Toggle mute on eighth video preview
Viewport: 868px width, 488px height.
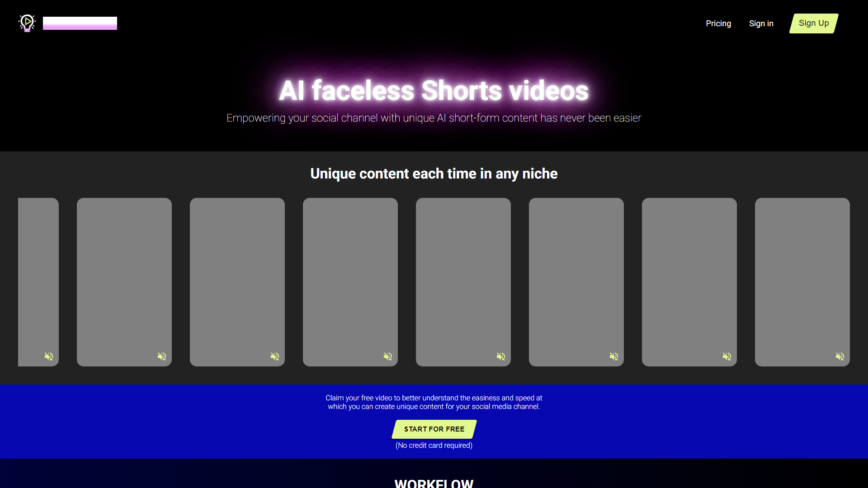tap(840, 357)
